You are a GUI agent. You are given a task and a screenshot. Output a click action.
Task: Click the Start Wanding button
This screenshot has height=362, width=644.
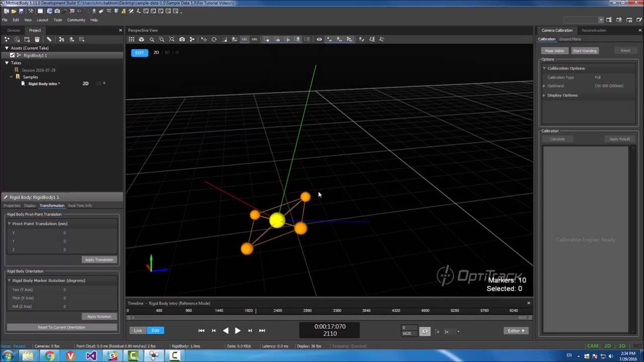585,51
